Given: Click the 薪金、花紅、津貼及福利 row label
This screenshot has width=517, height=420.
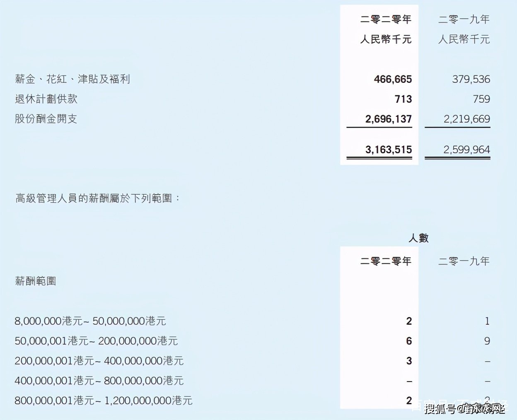Looking at the screenshot, I should click(x=72, y=79).
